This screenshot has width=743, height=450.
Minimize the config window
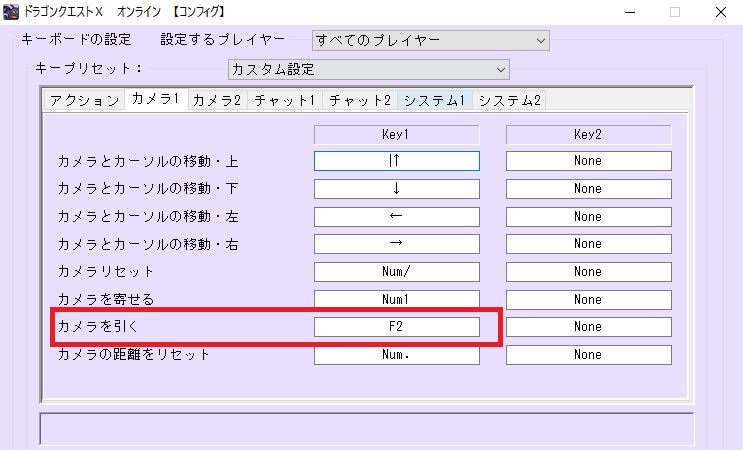pyautogui.click(x=630, y=12)
